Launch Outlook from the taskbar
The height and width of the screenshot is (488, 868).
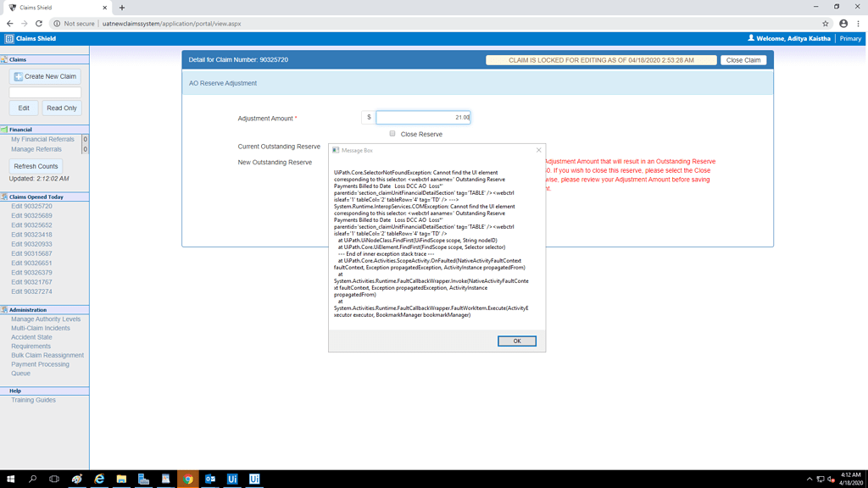point(209,479)
